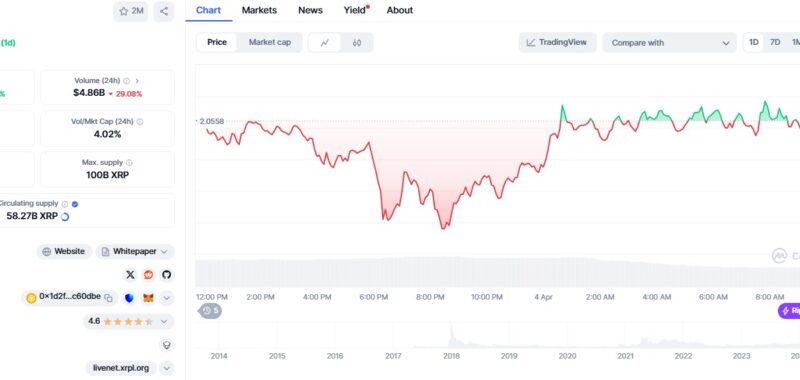The width and height of the screenshot is (800, 380).
Task: Open the X (Twitter) social icon
Action: 130,275
